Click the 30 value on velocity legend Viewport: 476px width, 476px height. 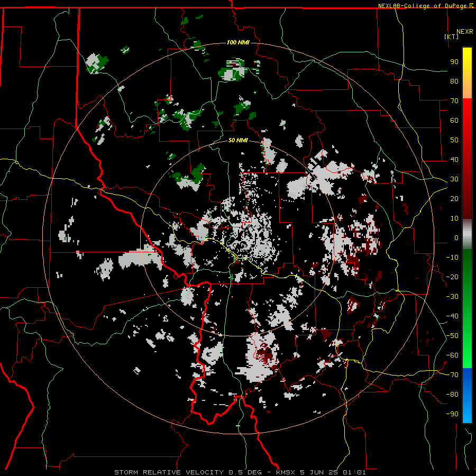pos(454,179)
